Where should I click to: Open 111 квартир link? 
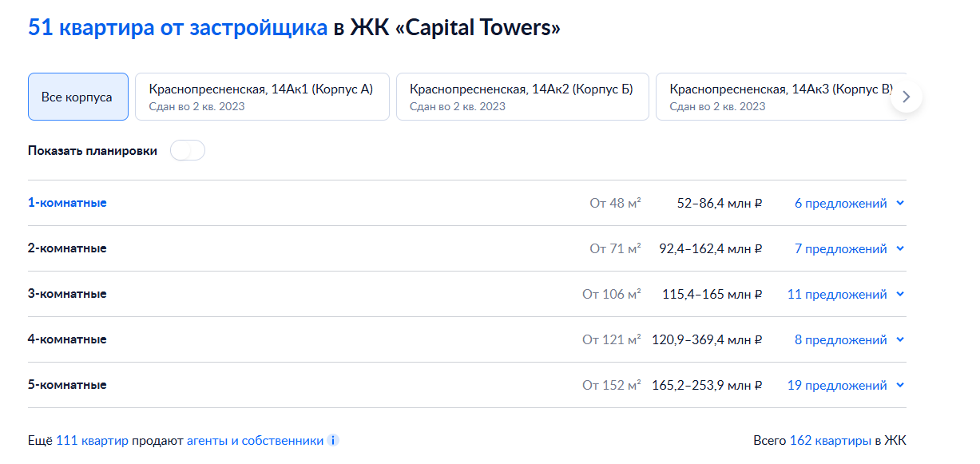click(x=92, y=441)
